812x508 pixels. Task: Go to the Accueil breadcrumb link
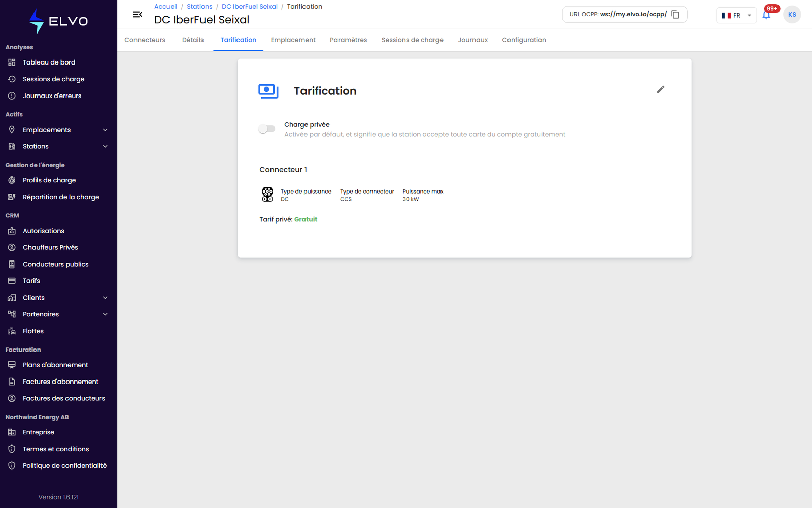point(166,7)
